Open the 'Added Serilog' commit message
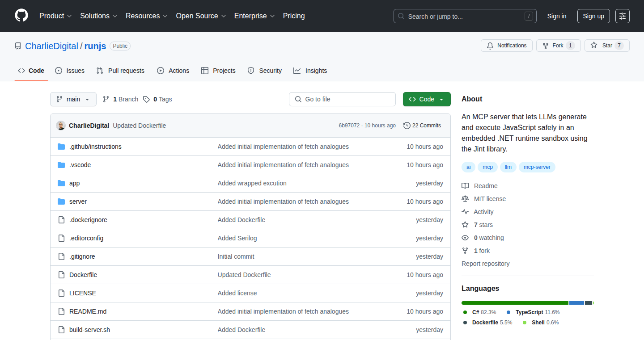This screenshot has width=644, height=340. (x=237, y=238)
